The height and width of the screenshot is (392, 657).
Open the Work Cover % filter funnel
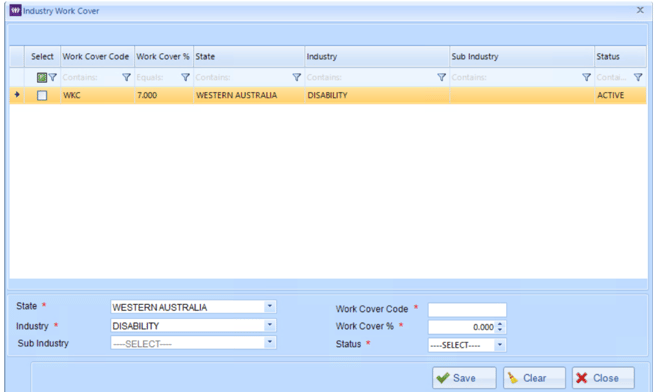pos(185,77)
